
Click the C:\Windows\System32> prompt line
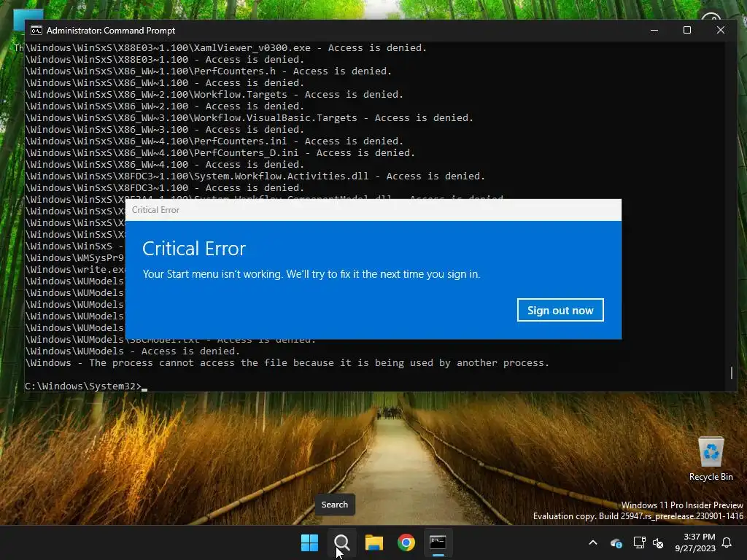(86, 386)
